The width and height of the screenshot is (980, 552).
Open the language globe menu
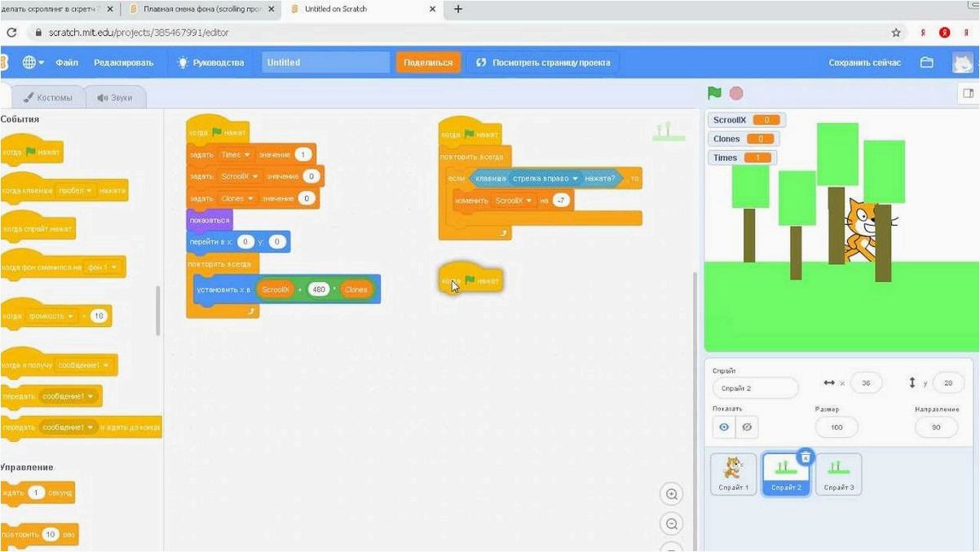33,63
